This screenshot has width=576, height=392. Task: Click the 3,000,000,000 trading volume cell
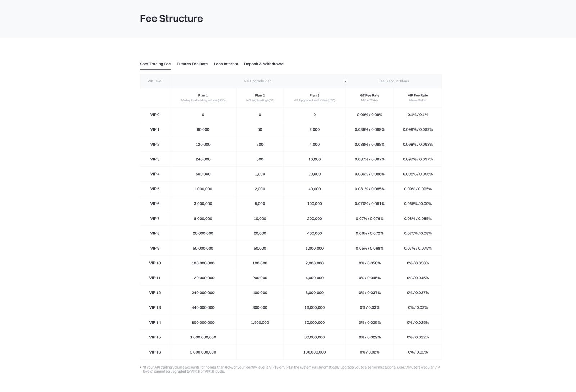point(203,352)
